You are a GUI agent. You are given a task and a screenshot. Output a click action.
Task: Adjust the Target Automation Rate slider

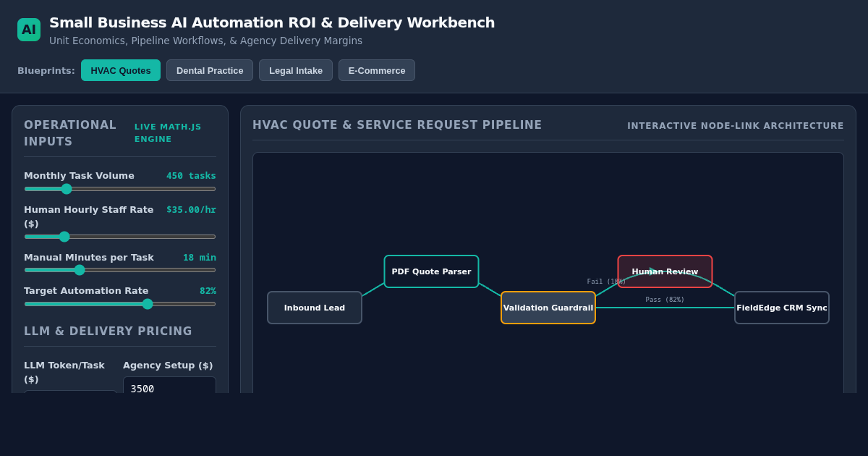(x=120, y=304)
